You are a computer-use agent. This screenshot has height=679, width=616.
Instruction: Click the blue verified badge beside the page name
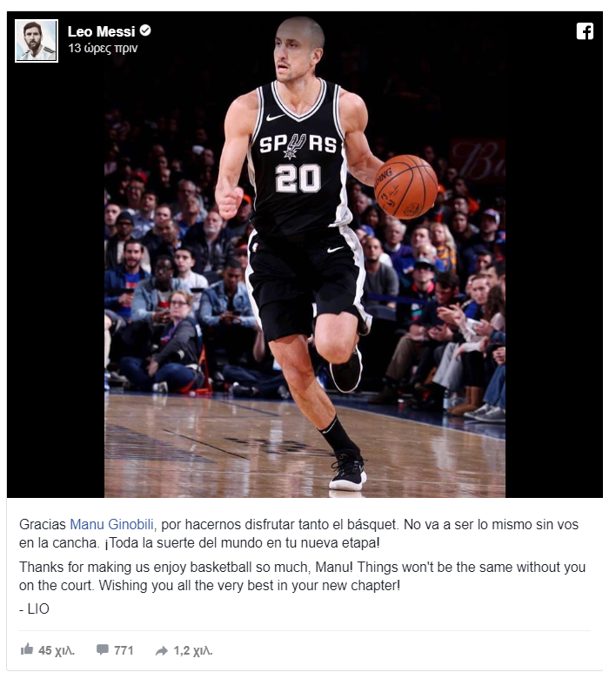[x=147, y=30]
